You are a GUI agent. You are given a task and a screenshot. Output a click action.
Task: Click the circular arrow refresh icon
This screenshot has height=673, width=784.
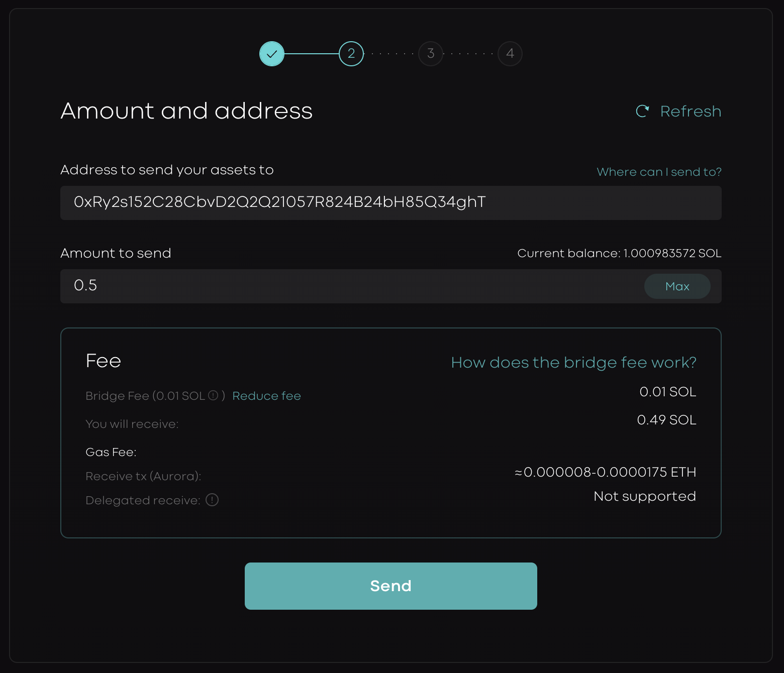[642, 111]
